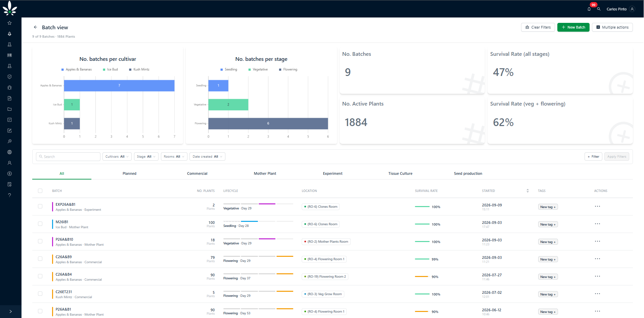Open the folder sidebar icon
The height and width of the screenshot is (318, 644).
pos(9,109)
